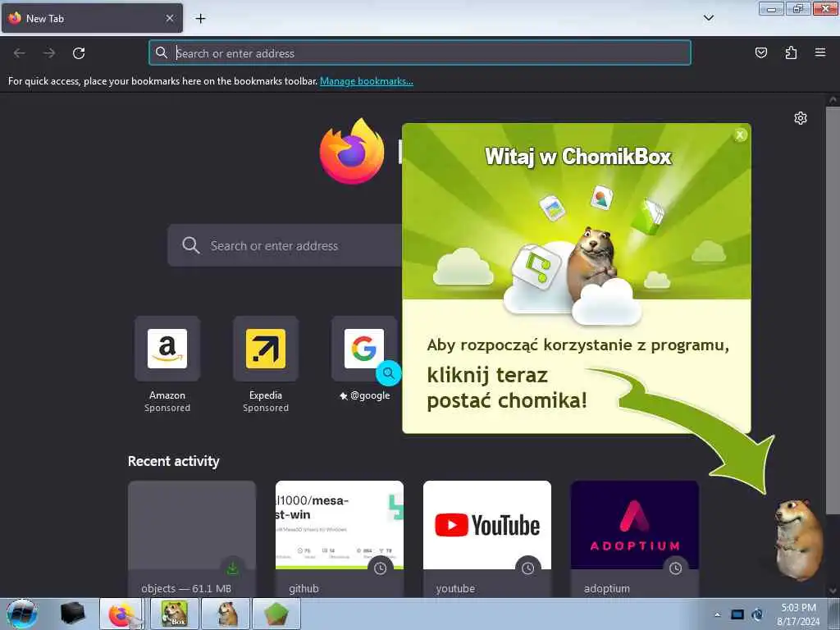Select the New Tab tab
The height and width of the screenshot is (630, 840).
pyautogui.click(x=92, y=18)
